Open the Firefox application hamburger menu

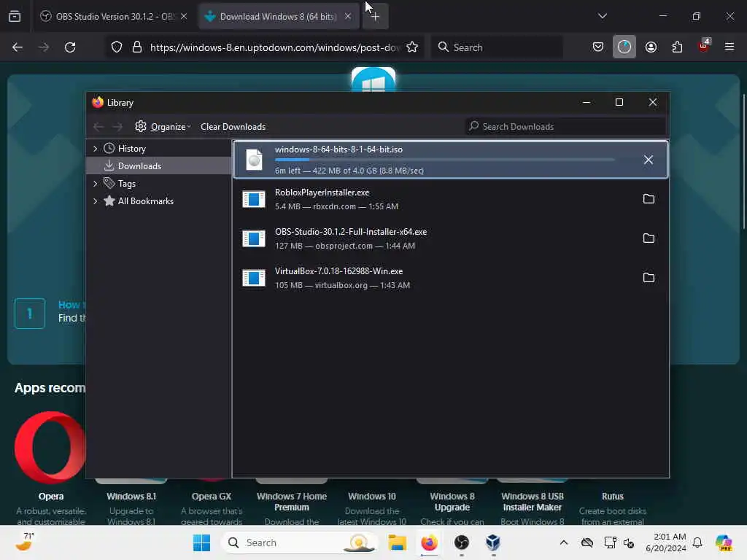[729, 47]
